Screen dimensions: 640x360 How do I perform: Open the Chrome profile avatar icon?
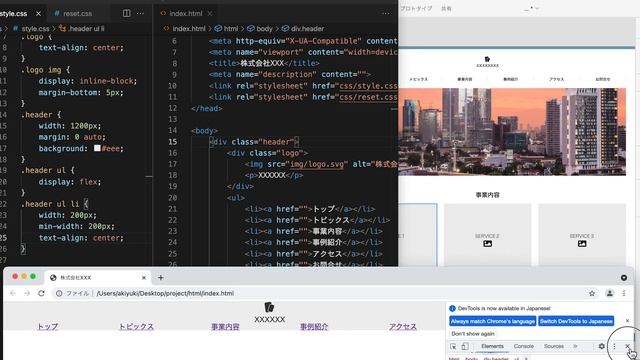click(x=609, y=293)
